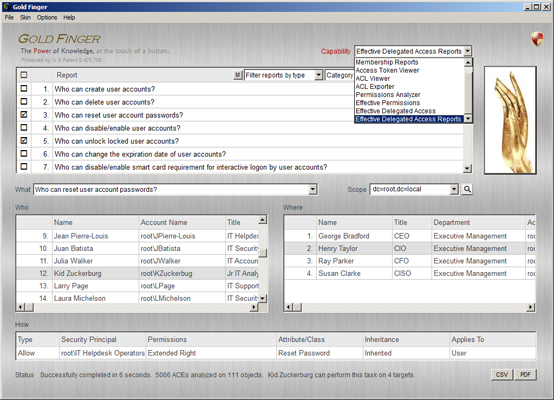This screenshot has height=400, width=554.
Task: Select Henry Taylor in Where table
Action: 410,248
